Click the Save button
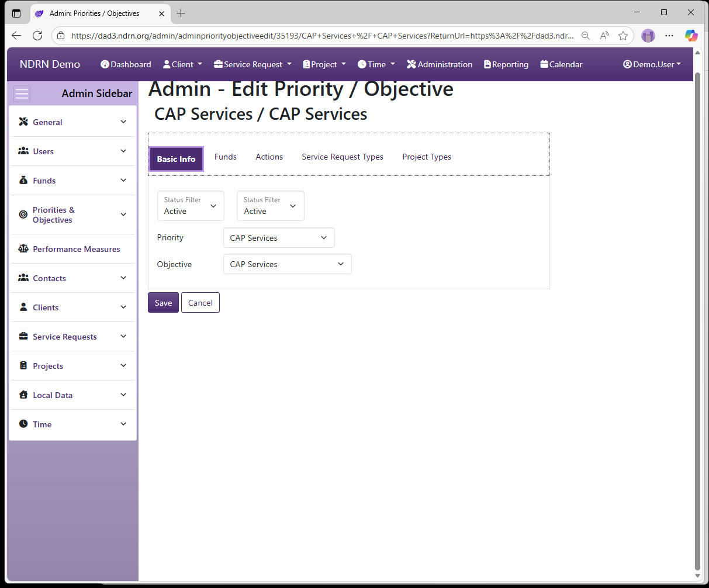This screenshot has width=709, height=588. (x=163, y=303)
